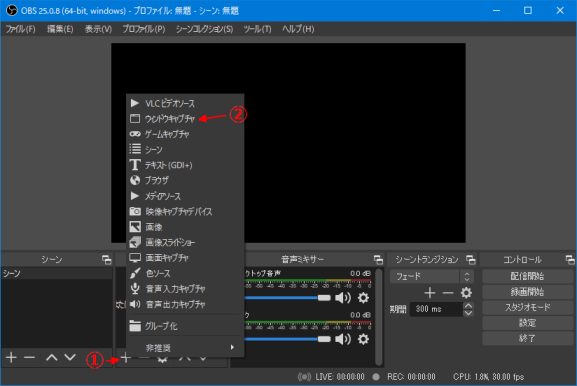Add a new scene with the plus icon
This screenshot has width=577, height=386.
tap(11, 357)
